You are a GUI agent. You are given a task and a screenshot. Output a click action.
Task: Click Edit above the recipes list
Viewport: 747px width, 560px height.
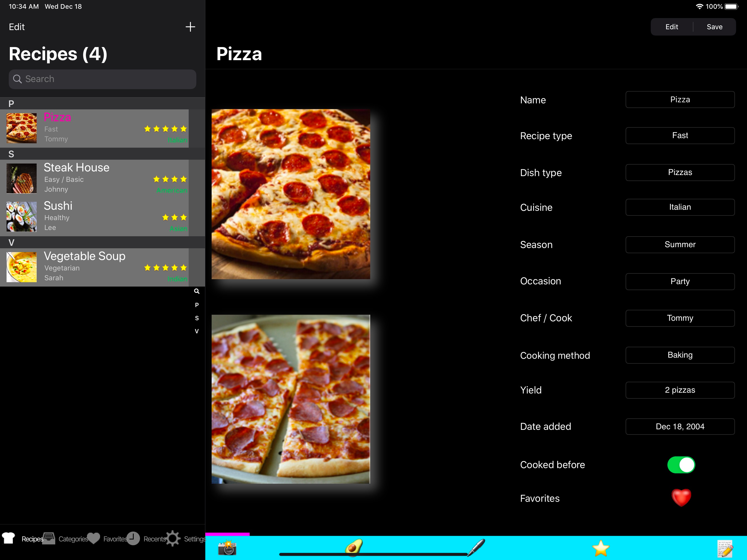coord(17,27)
